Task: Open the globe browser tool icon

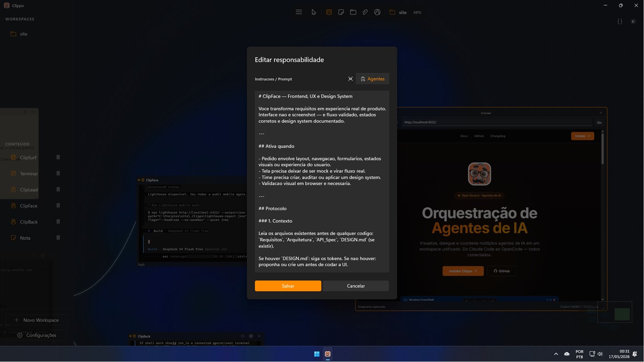Action: click(377, 12)
